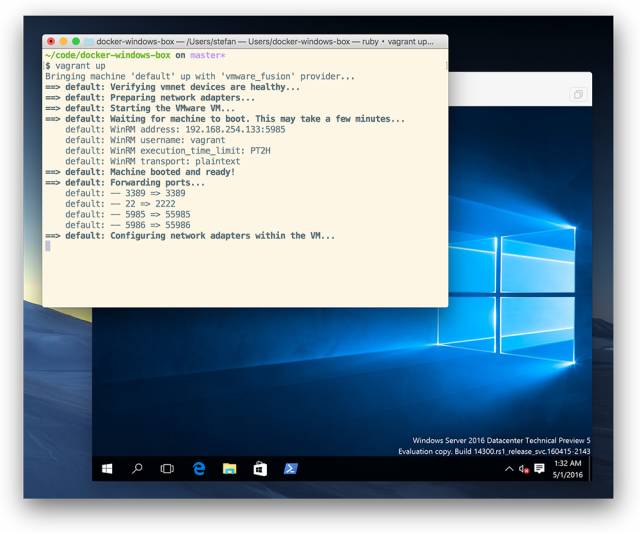640x533 pixels.
Task: Click the 'Starting the VMware VM...' line
Action: click(140, 108)
